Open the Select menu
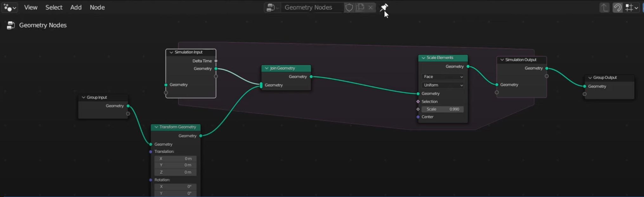Viewport: 644px width, 197px height. 54,7
